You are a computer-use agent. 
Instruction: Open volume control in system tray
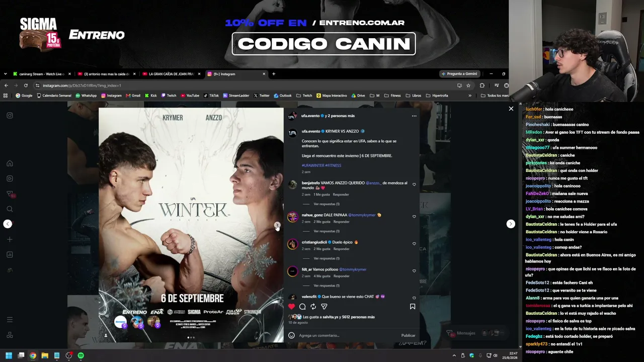coord(495,355)
